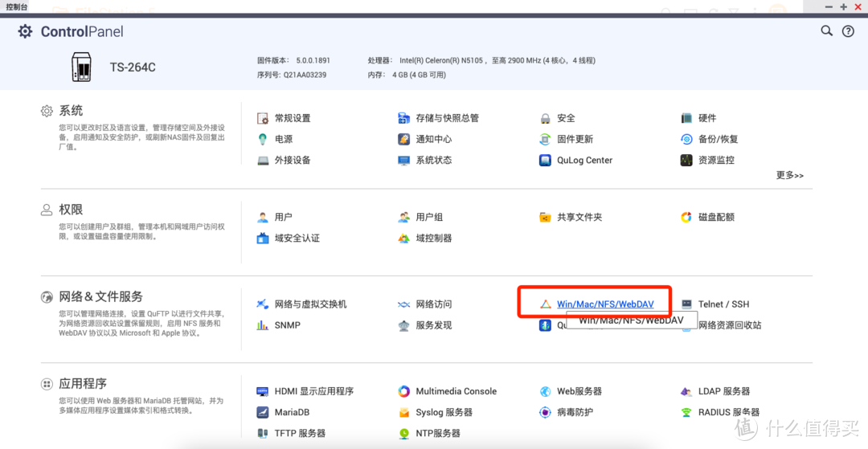Open the 网络访问 network access icon
The width and height of the screenshot is (868, 449).
coord(403,304)
